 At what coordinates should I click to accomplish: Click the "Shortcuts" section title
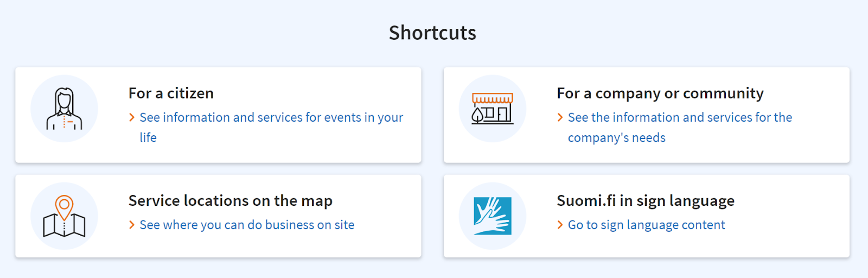pyautogui.click(x=432, y=33)
